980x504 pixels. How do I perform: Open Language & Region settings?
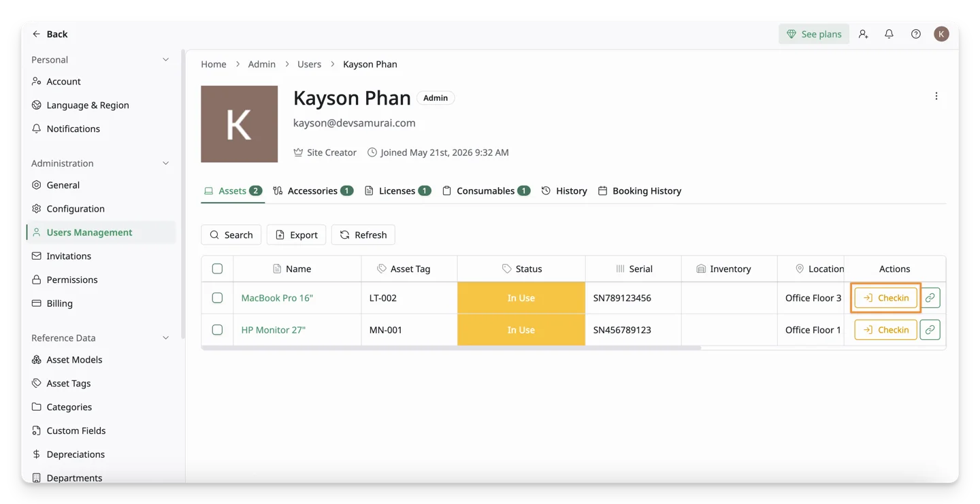[101, 105]
